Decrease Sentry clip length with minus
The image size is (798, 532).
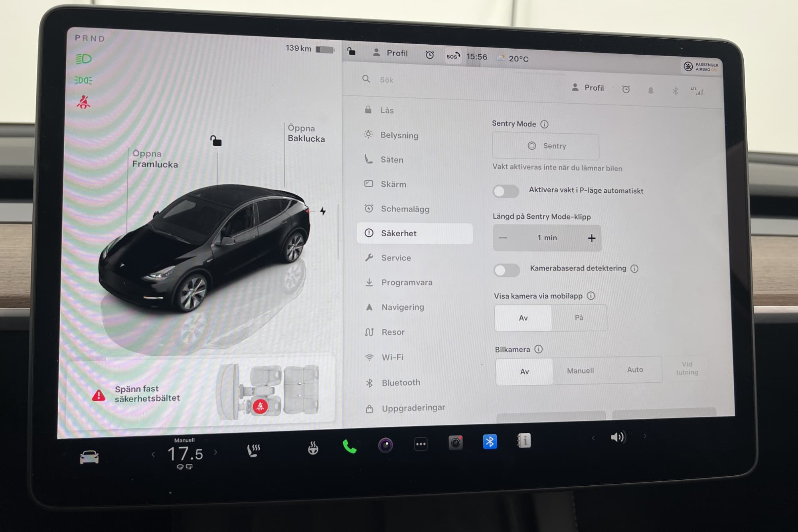[x=503, y=238]
